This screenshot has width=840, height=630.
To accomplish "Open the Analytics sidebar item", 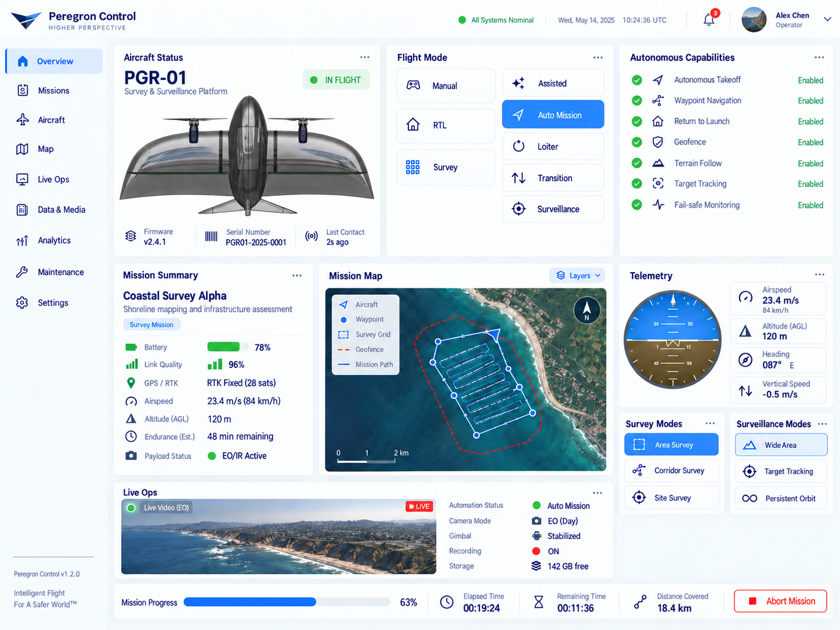I will (x=54, y=240).
